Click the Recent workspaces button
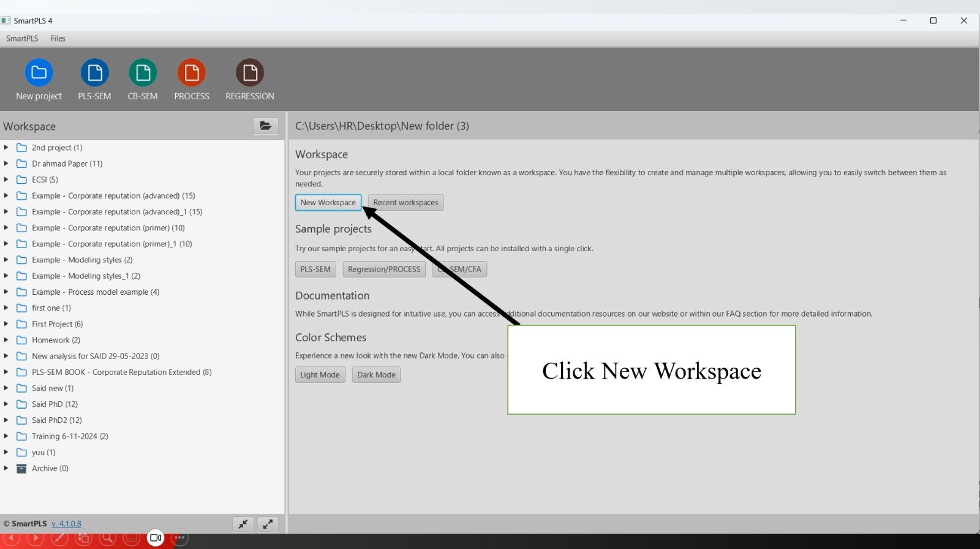Screen dimensions: 980x549 click(405, 203)
